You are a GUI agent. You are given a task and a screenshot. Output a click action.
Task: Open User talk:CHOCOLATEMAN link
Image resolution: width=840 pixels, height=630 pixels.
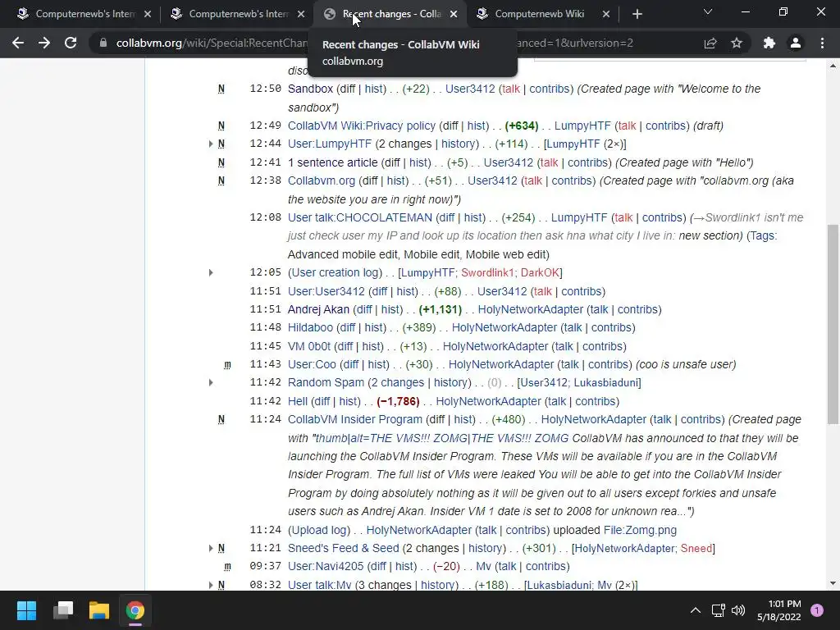(360, 217)
